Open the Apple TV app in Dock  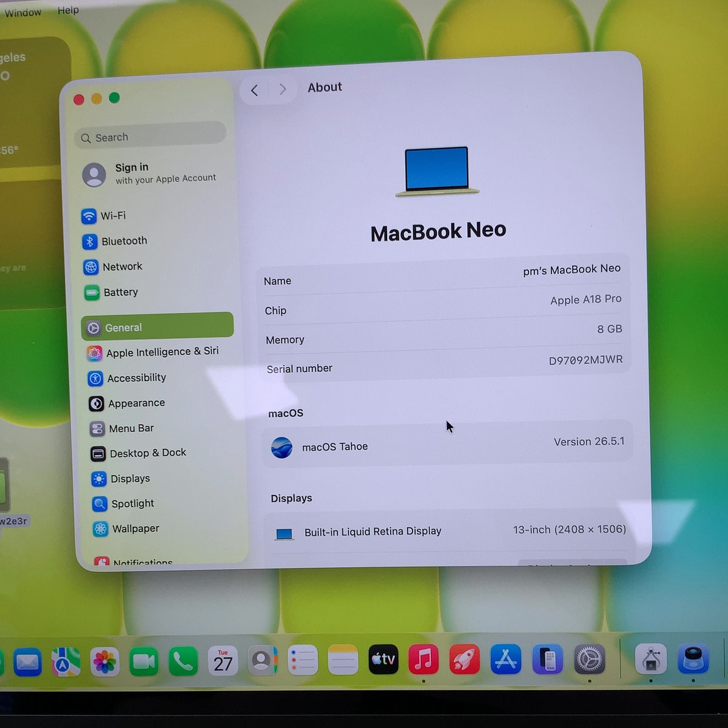click(383, 659)
